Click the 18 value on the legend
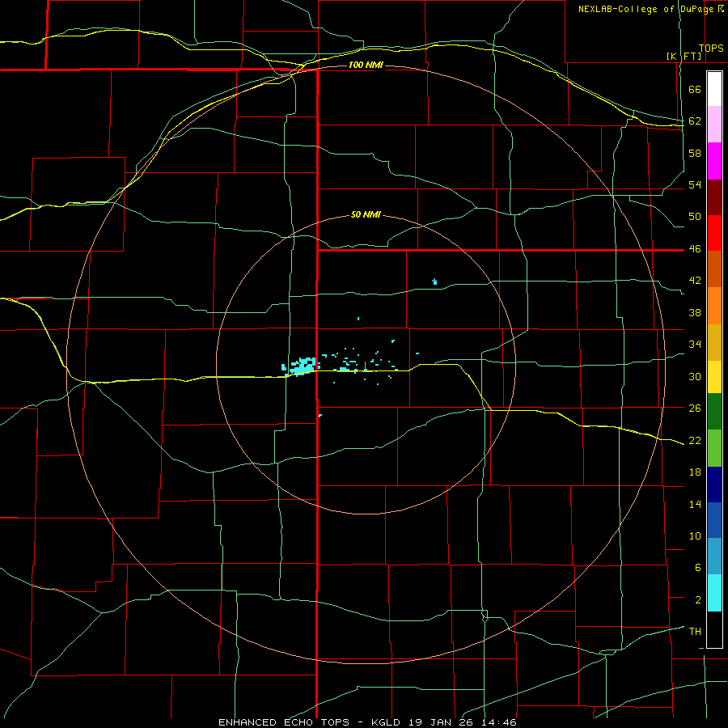Image resolution: width=728 pixels, height=728 pixels. [695, 472]
